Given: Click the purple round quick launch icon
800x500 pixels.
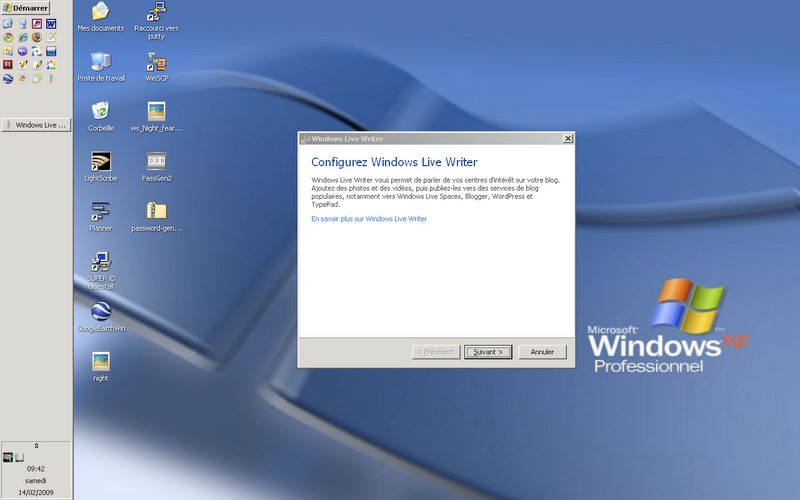Looking at the screenshot, I should pyautogui.click(x=22, y=51).
